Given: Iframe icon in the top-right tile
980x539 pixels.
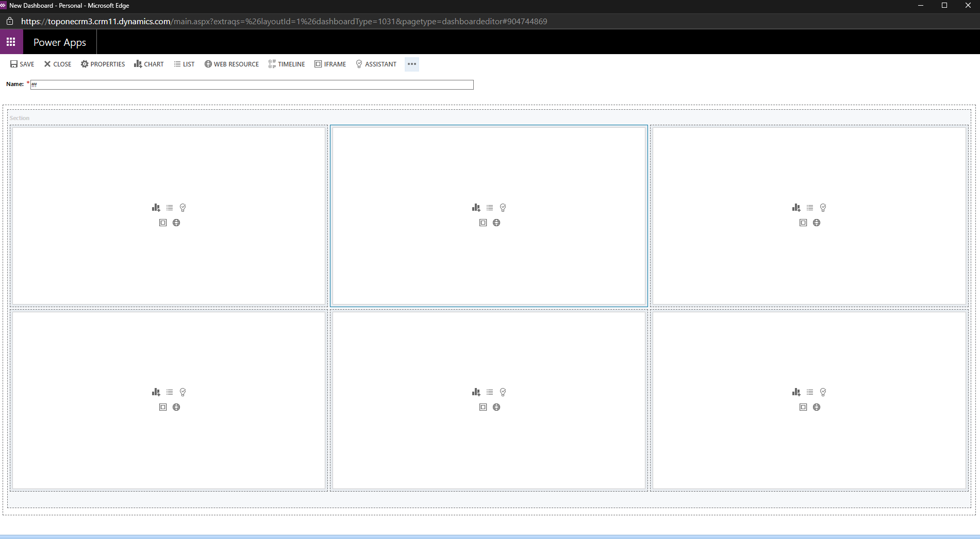Looking at the screenshot, I should coord(803,223).
